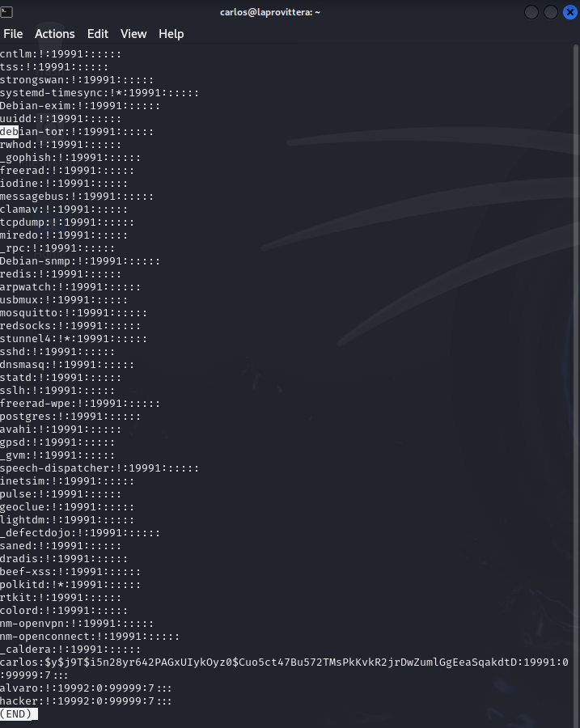Close the terminal window with the blue X button
The image size is (580, 728).
[570, 12]
